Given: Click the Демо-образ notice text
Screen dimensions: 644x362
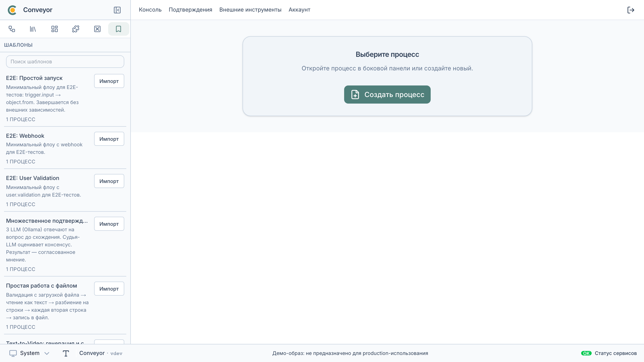Looking at the screenshot, I should point(350,353).
